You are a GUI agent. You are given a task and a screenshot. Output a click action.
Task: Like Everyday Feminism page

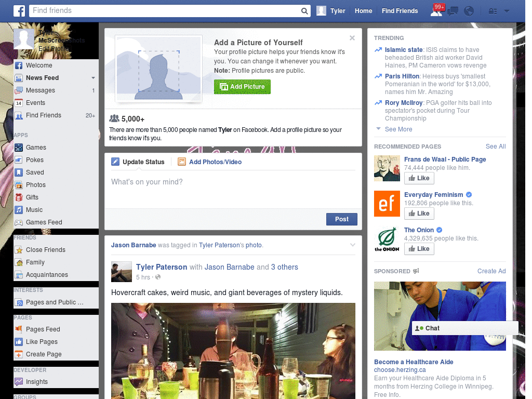coord(419,214)
